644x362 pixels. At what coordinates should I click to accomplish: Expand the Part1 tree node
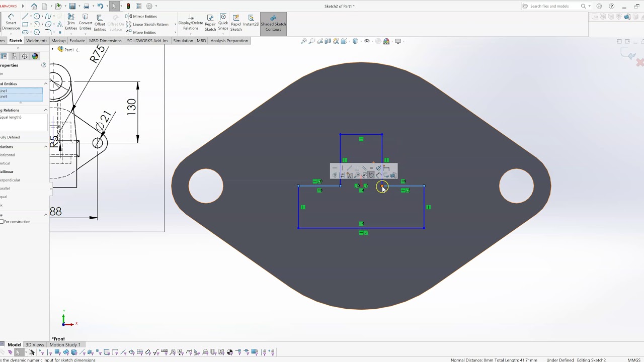(x=52, y=49)
